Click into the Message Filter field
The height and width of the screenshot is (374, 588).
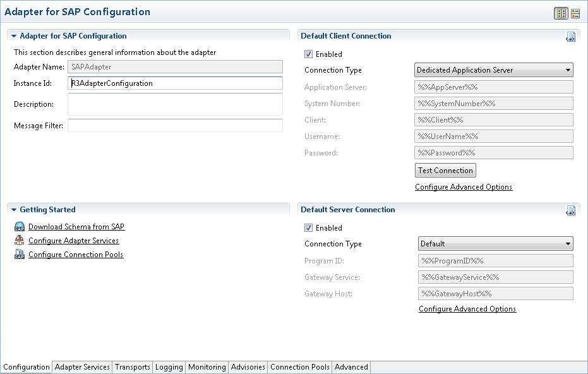(x=175, y=126)
